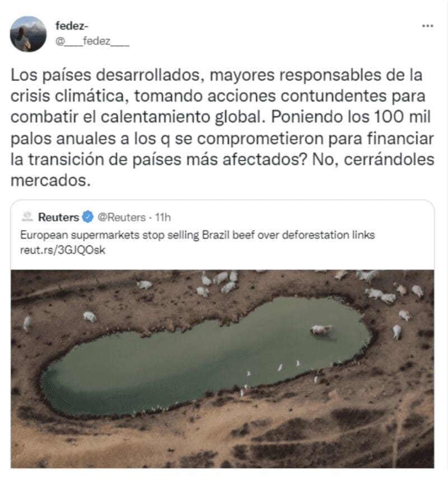448x482 pixels.
Task: Open the fedez- display name profile
Action: point(72,26)
